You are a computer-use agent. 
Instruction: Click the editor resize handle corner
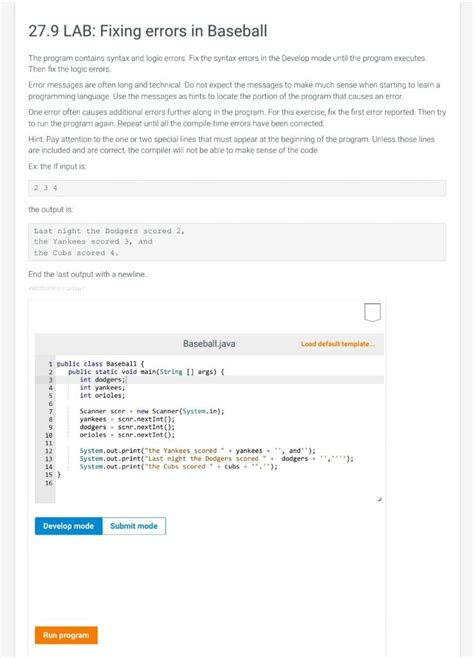pyautogui.click(x=380, y=500)
